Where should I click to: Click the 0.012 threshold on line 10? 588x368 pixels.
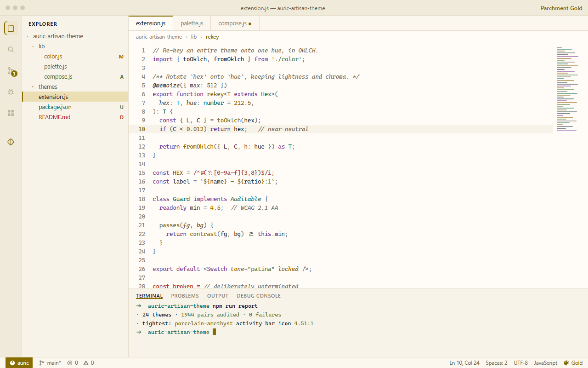coord(195,129)
